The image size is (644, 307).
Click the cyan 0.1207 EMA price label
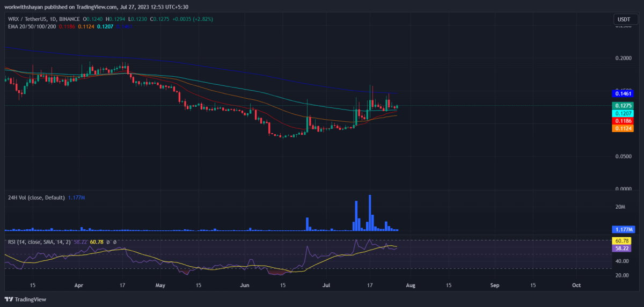623,114
